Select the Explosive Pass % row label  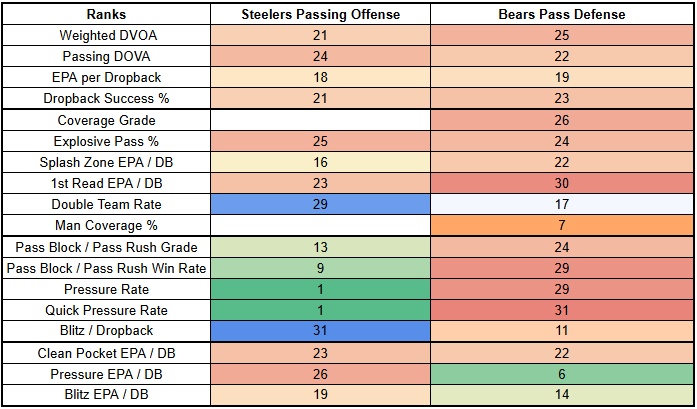(x=105, y=141)
